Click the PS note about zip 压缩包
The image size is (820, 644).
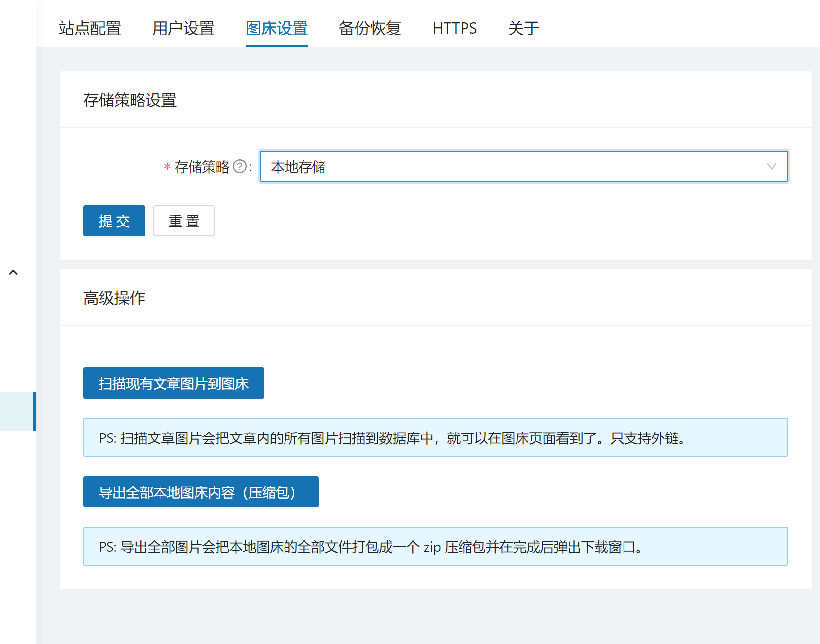click(436, 546)
